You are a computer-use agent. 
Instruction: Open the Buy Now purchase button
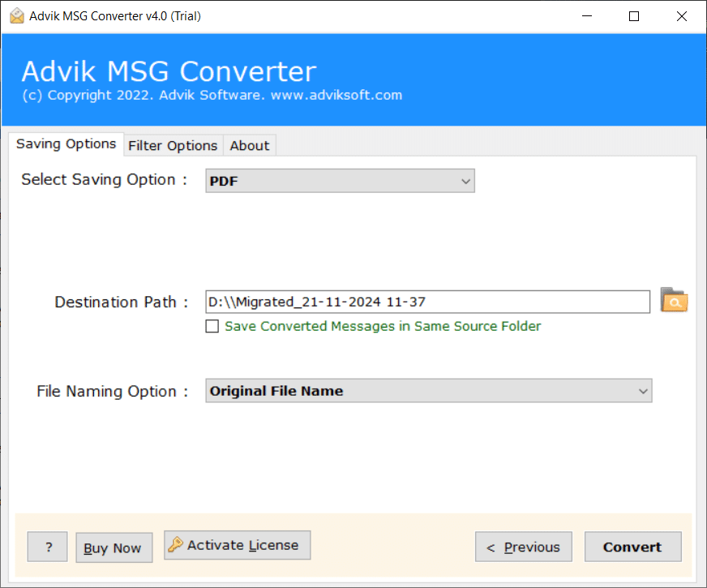[x=114, y=547]
